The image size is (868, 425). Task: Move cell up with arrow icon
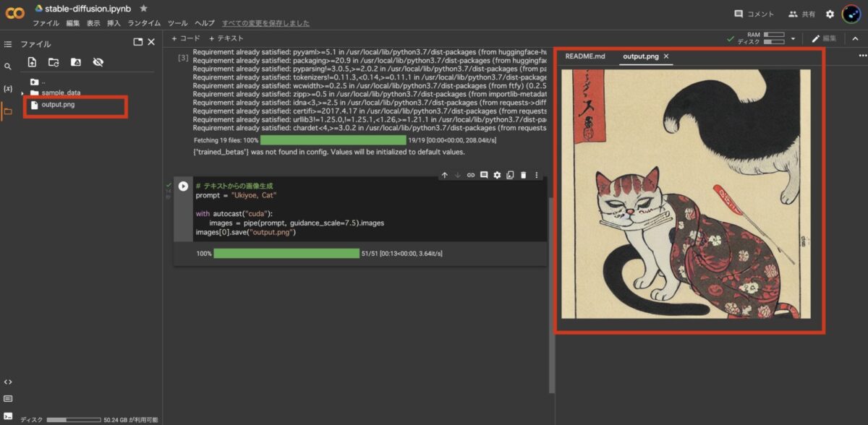445,175
